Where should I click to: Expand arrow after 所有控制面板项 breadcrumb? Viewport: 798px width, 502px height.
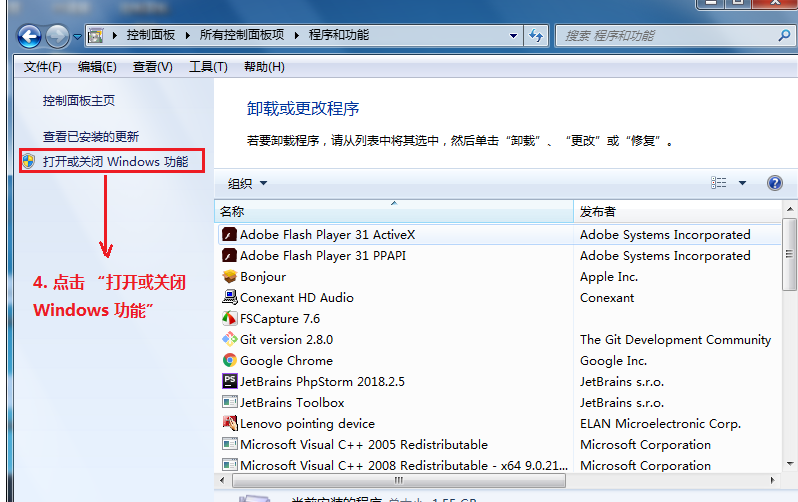coord(297,36)
